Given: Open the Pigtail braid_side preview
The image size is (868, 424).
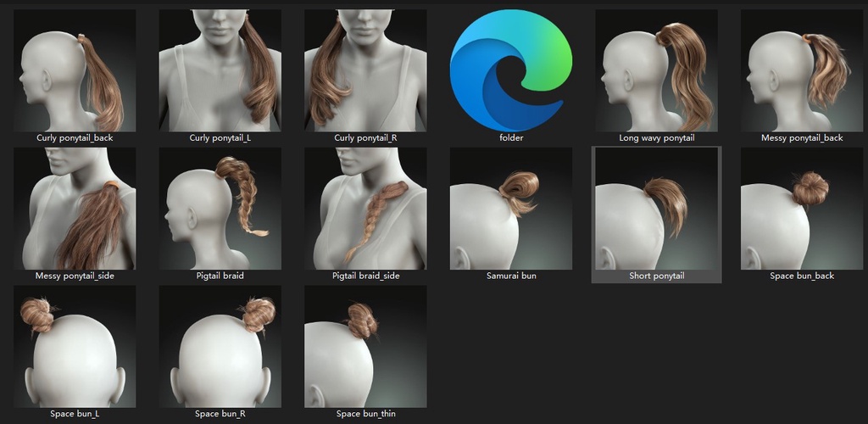Looking at the screenshot, I should click(x=365, y=209).
